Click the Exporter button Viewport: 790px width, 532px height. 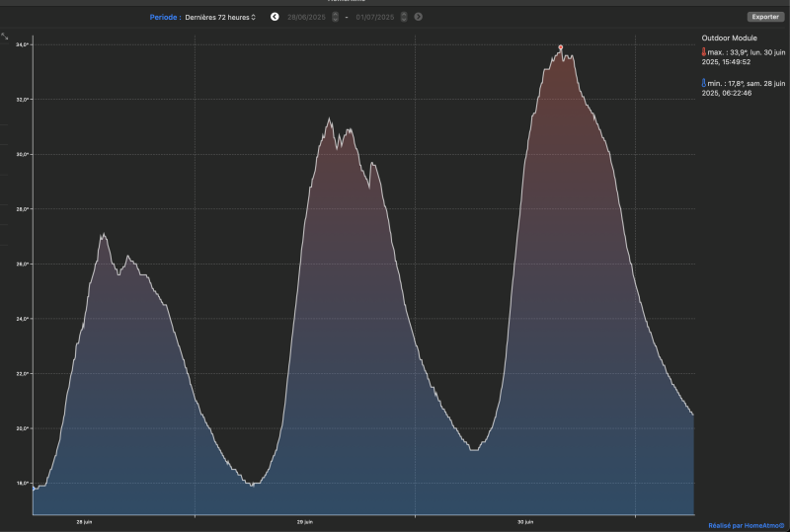coord(765,17)
